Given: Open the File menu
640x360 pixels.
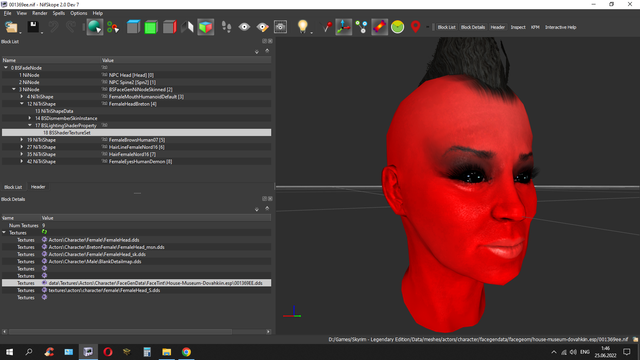Looking at the screenshot, I should (x=7, y=13).
